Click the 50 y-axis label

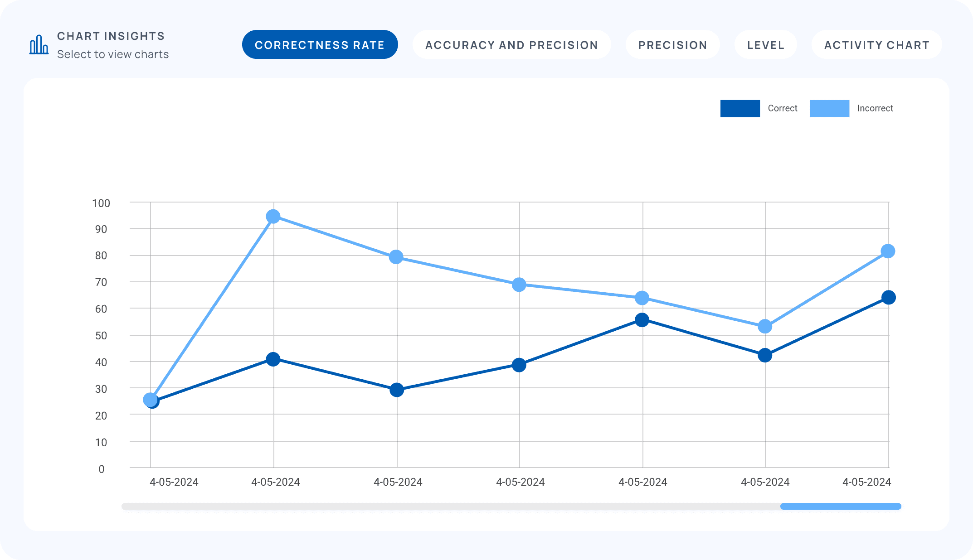point(101,336)
